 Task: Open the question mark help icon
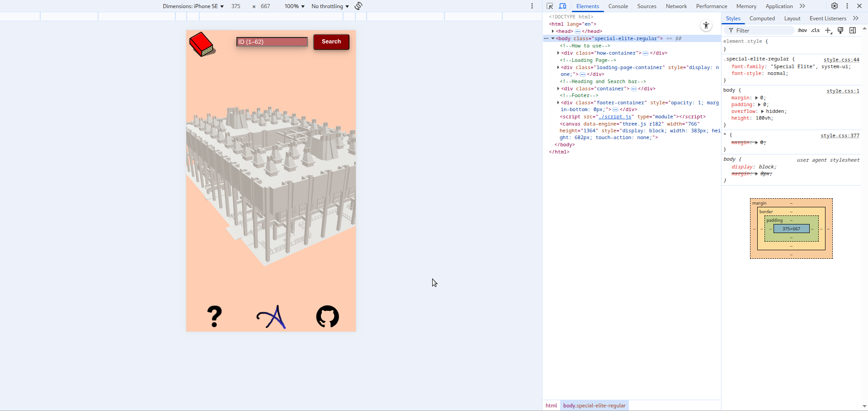(215, 316)
